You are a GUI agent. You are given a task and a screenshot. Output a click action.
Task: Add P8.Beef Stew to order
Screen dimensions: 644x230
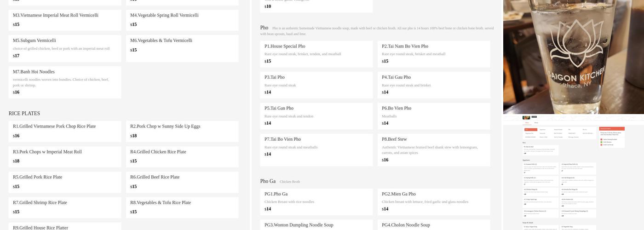(x=433, y=149)
